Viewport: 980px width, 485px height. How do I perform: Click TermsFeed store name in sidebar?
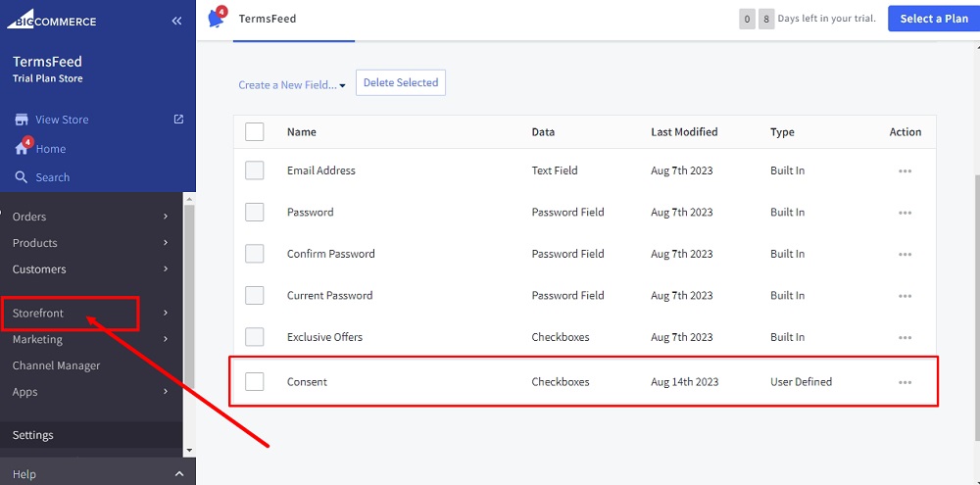pyautogui.click(x=47, y=62)
